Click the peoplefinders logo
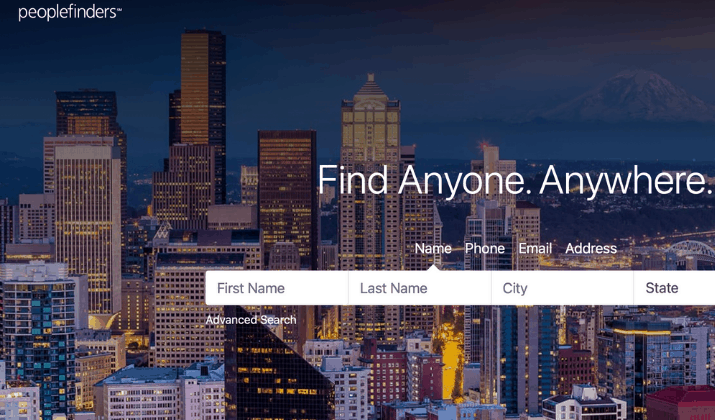 click(x=70, y=12)
